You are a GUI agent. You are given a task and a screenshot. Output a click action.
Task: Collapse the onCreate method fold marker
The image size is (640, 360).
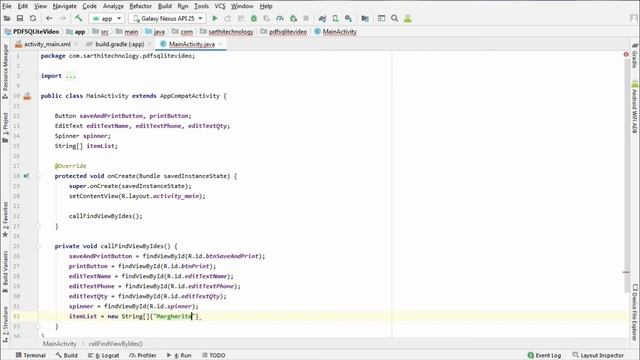pyautogui.click(x=38, y=176)
